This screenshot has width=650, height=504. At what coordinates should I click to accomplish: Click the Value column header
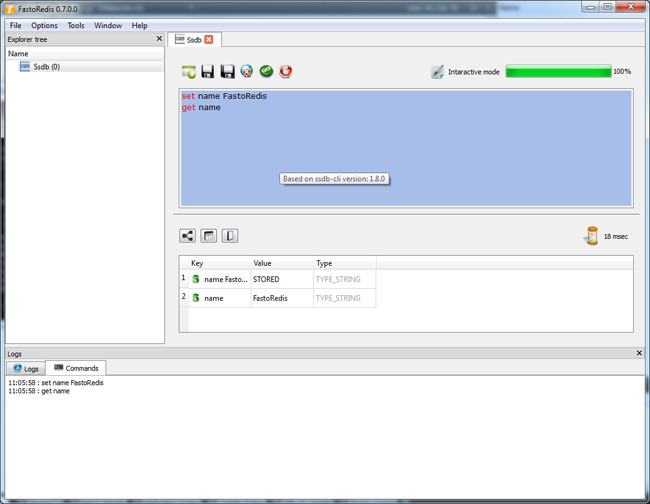(x=282, y=263)
